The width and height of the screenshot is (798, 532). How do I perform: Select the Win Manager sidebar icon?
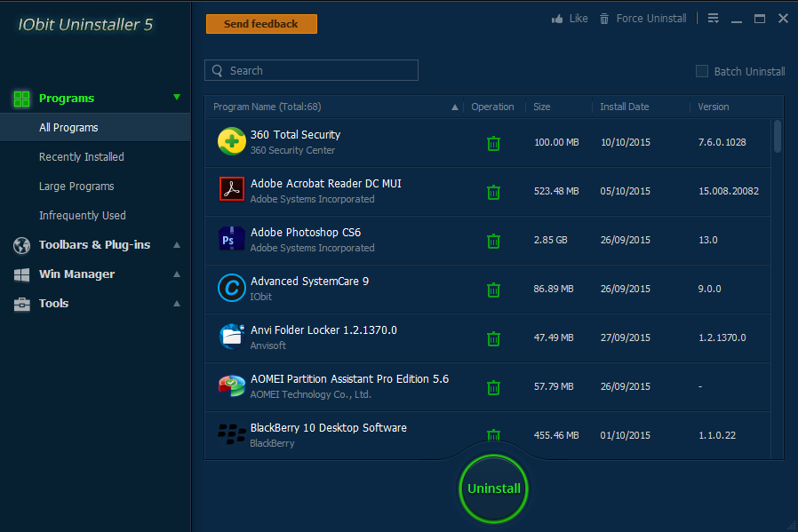pos(21,274)
